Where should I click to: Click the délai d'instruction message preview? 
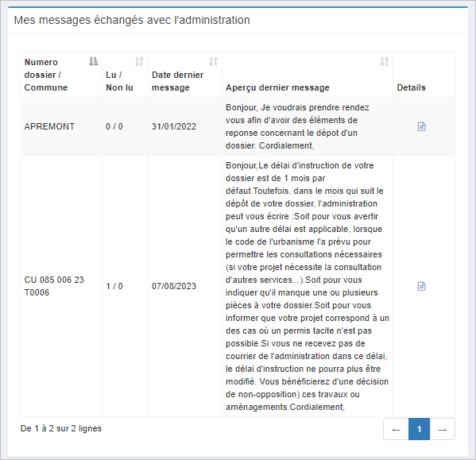tap(308, 286)
